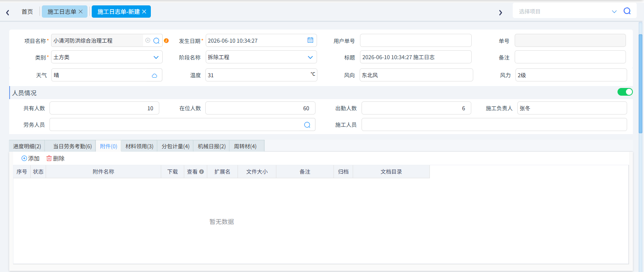
Task: Click the 出勤人数 input field
Action: point(416,108)
